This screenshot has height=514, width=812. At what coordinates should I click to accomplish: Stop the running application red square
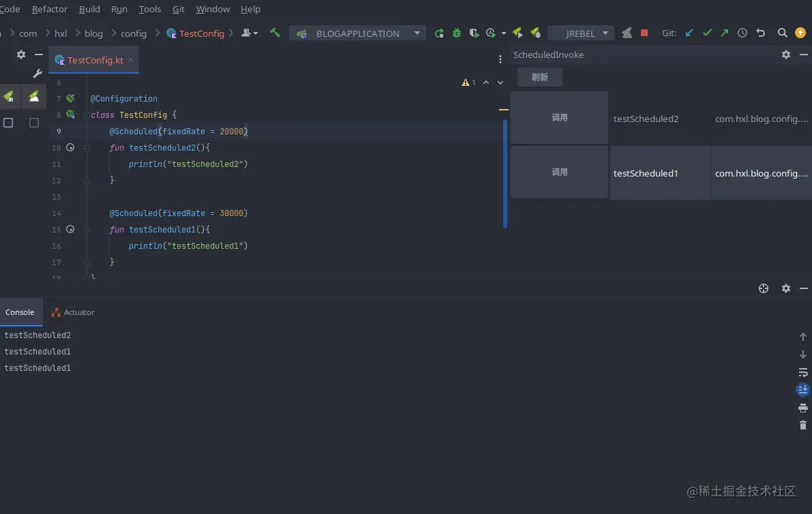click(644, 33)
